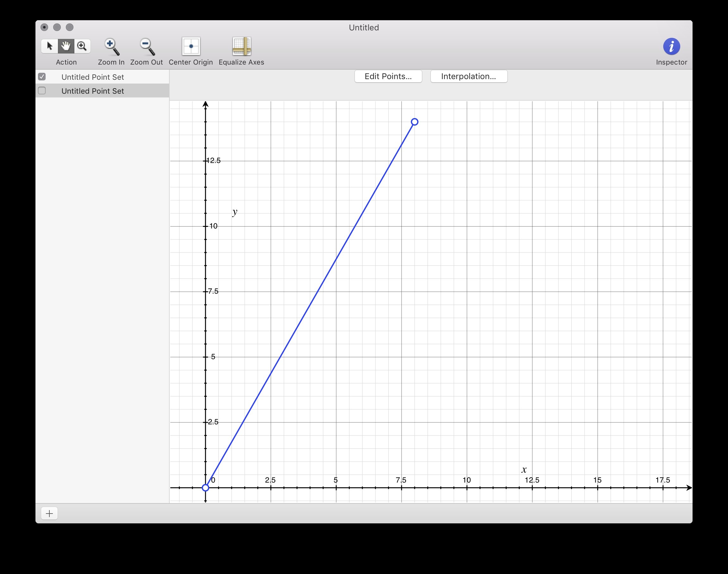This screenshot has height=574, width=728.
Task: Click the Center Origin icon
Action: (191, 47)
